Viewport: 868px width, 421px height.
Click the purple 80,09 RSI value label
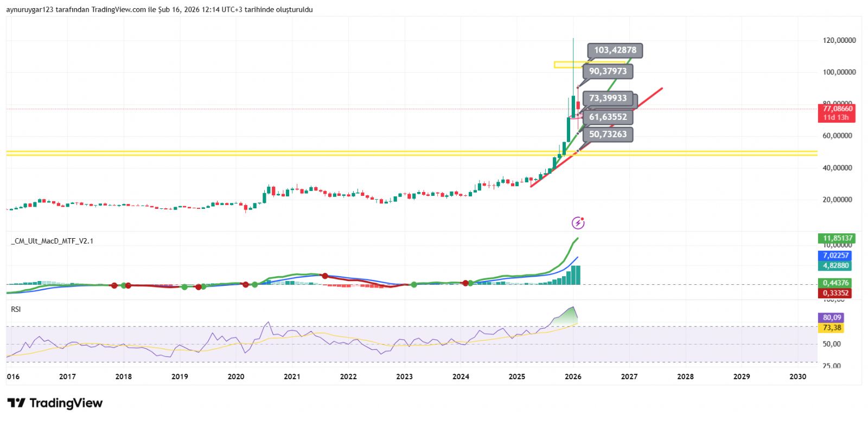[832, 317]
